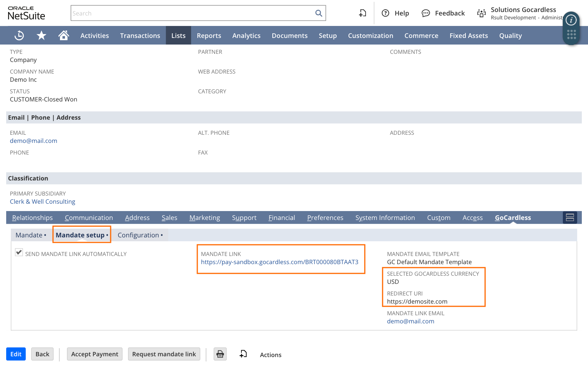Viewport: 588px width, 371px height.
Task: Click the search magnifier icon
Action: (x=318, y=13)
